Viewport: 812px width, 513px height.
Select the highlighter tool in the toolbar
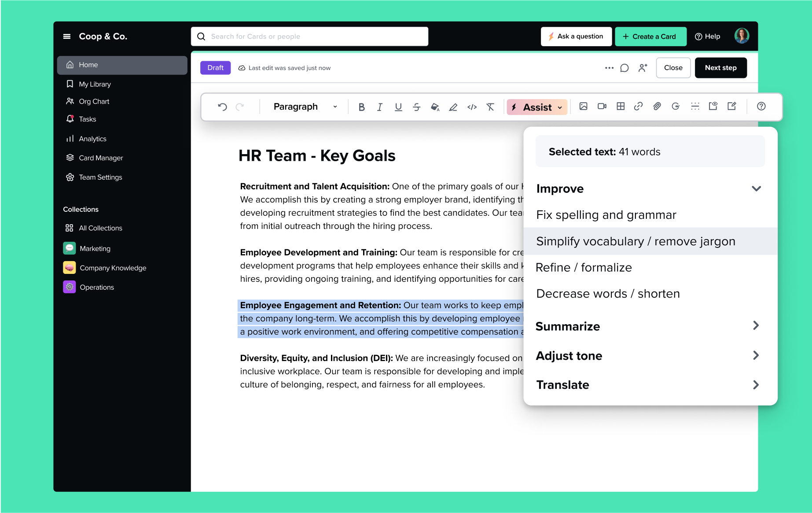(x=453, y=106)
